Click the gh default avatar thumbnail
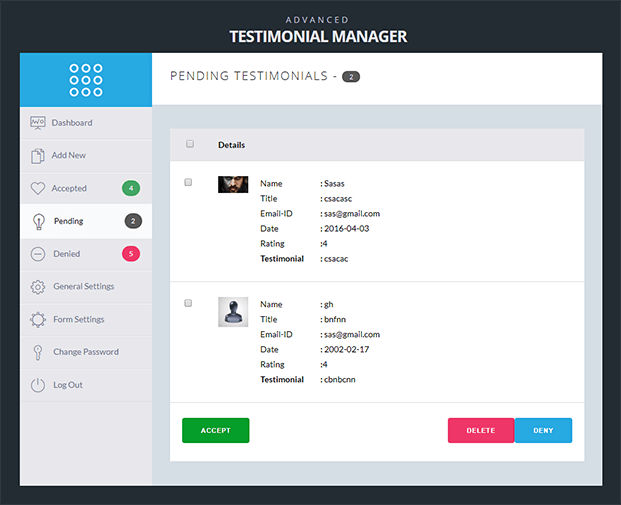Screen dimensions: 621x505 tap(233, 312)
